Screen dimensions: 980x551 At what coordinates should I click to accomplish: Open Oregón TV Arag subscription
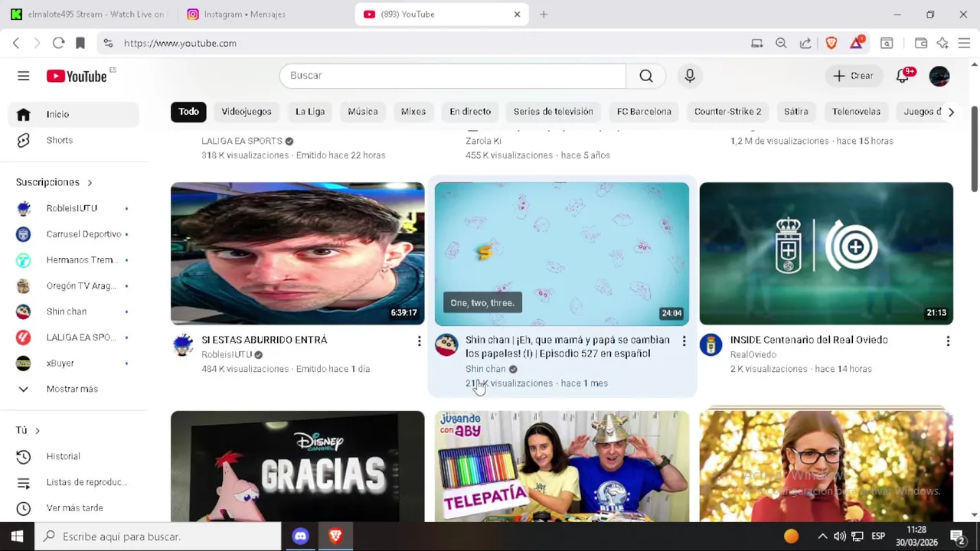[73, 285]
